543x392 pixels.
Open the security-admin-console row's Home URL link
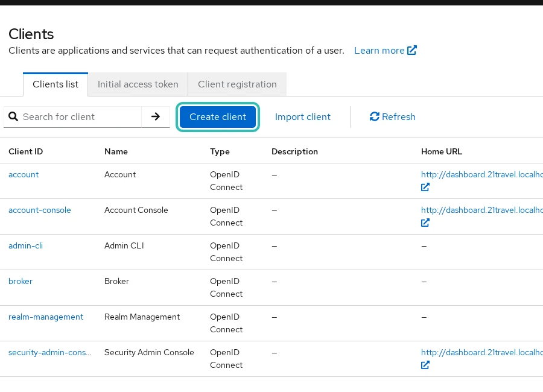481,353
